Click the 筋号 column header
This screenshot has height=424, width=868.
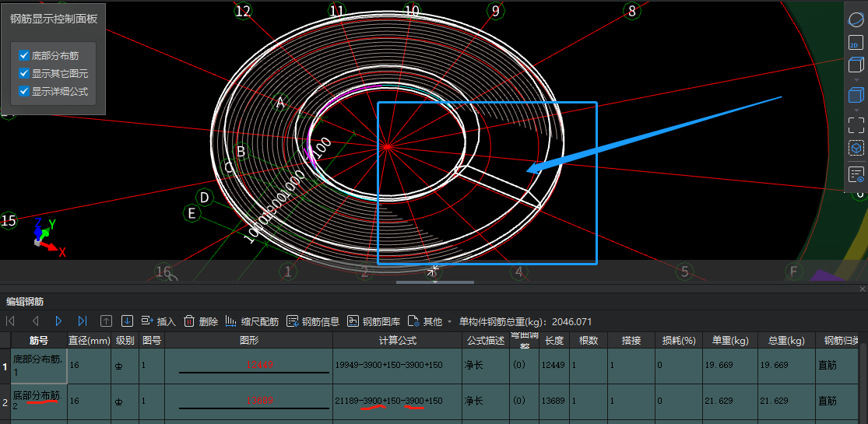tap(39, 341)
